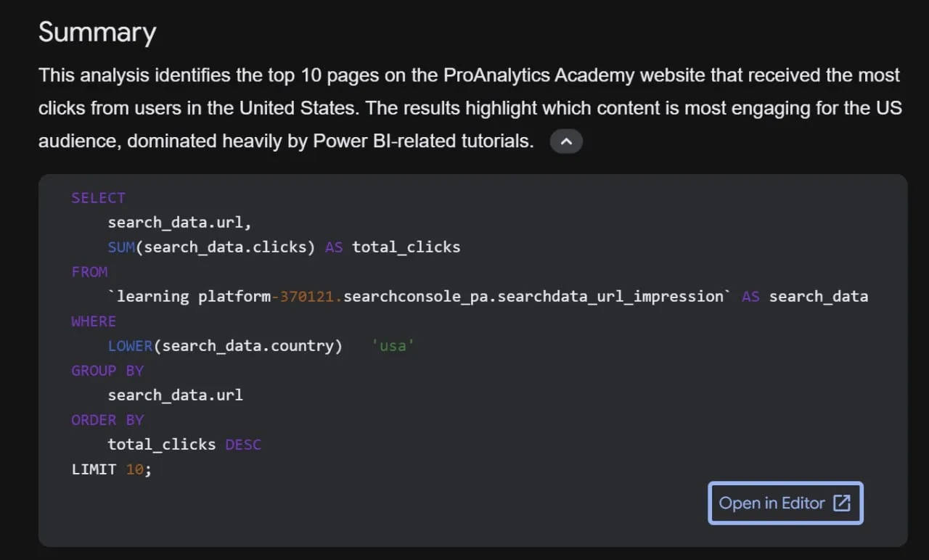This screenshot has width=929, height=560.
Task: Click the FROM keyword in the query
Action: click(x=89, y=272)
